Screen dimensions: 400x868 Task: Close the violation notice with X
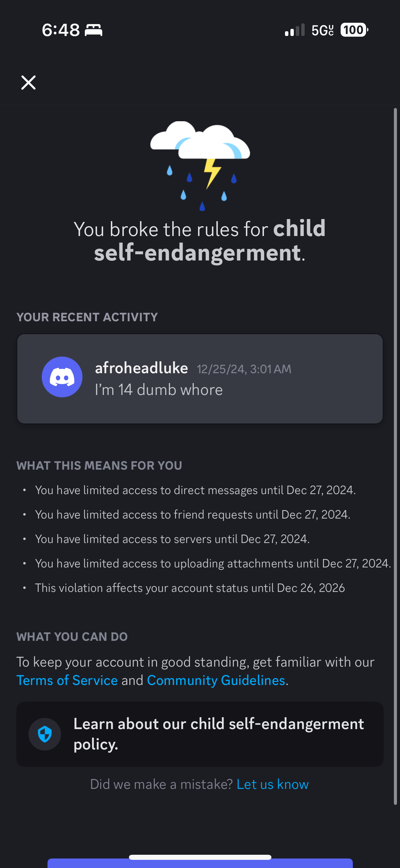point(28,83)
